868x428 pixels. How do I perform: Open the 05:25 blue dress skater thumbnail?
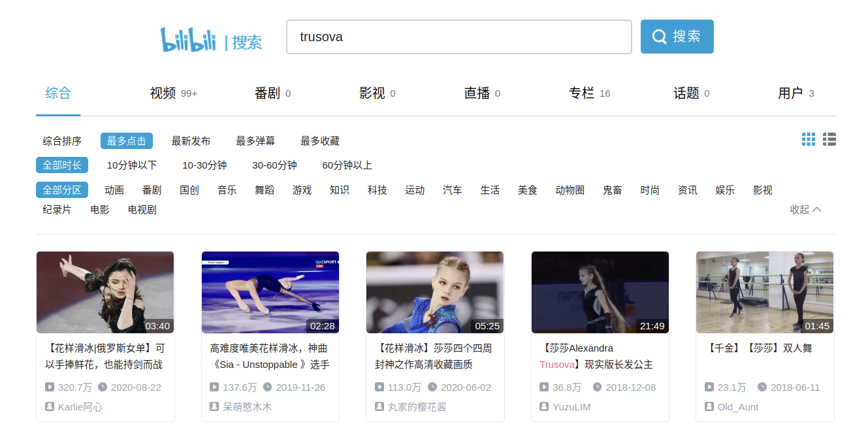435,292
